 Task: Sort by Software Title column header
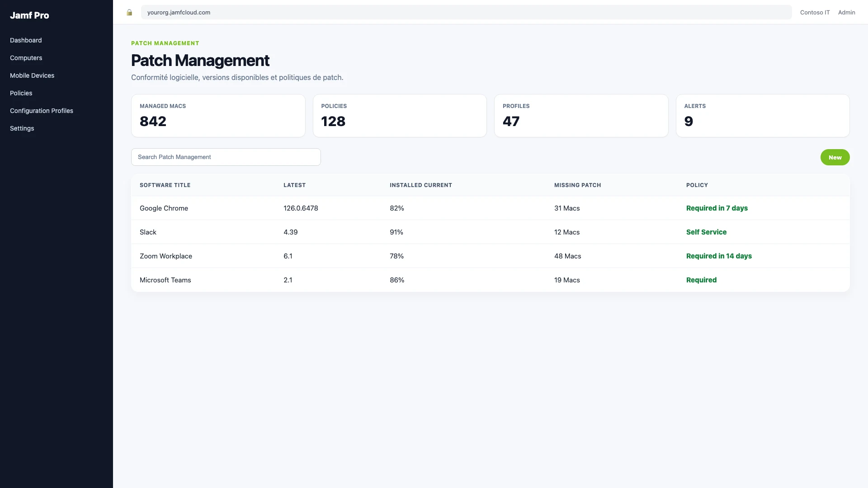pyautogui.click(x=165, y=185)
